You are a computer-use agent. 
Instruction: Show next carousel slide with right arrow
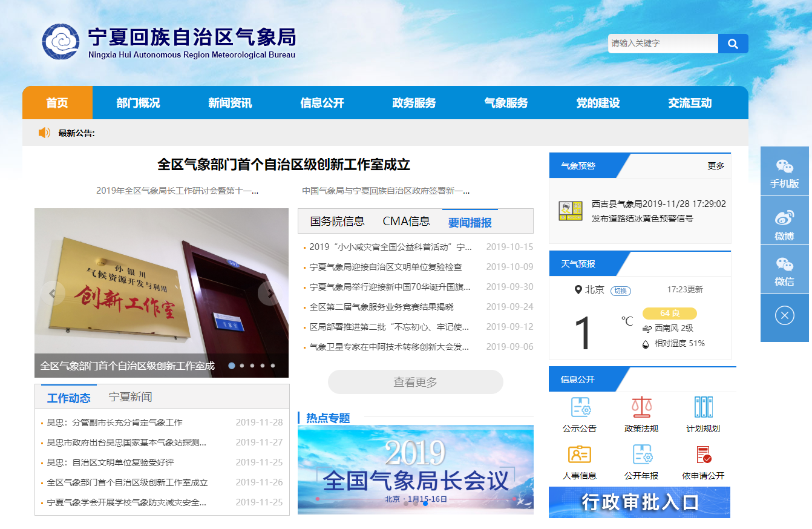click(269, 294)
